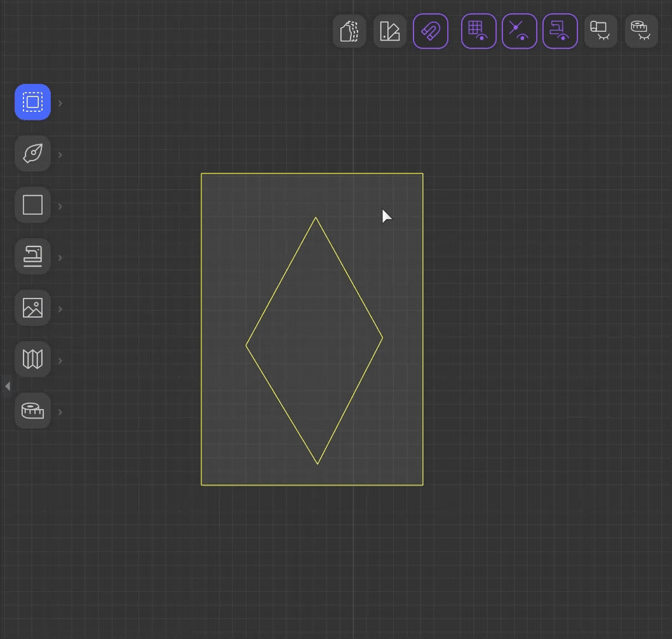Expand the rectangle tool options chevron

[60, 206]
